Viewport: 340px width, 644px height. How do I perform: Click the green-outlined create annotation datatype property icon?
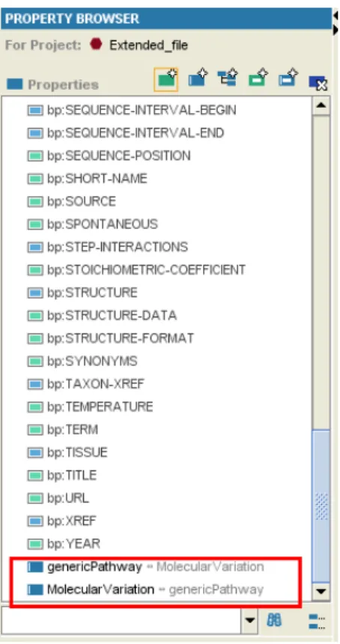tap(258, 78)
